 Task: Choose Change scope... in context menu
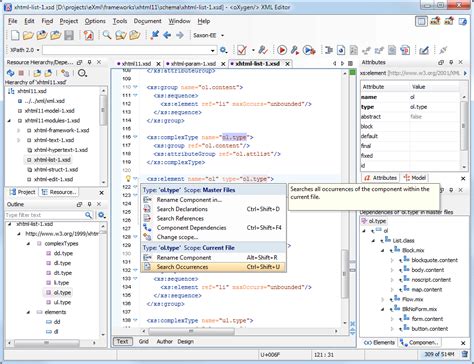(x=213, y=237)
